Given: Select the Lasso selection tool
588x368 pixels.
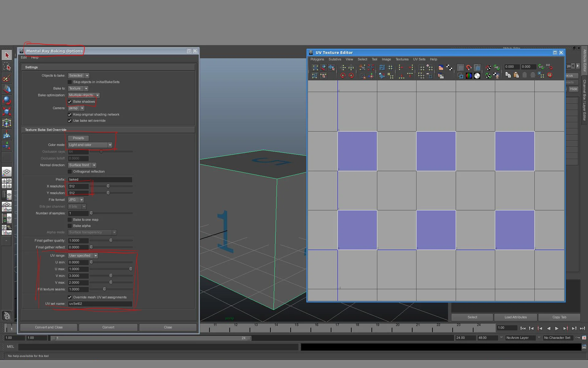Looking at the screenshot, I should pos(7,67).
